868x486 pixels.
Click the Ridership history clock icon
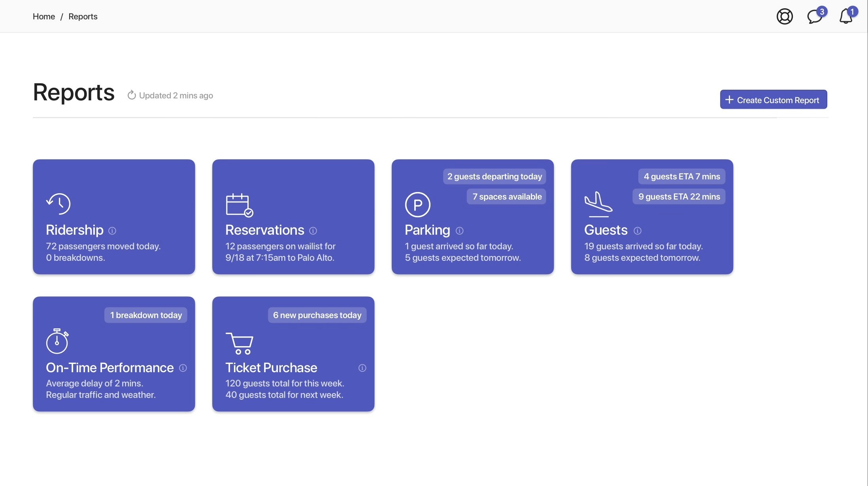tap(58, 204)
